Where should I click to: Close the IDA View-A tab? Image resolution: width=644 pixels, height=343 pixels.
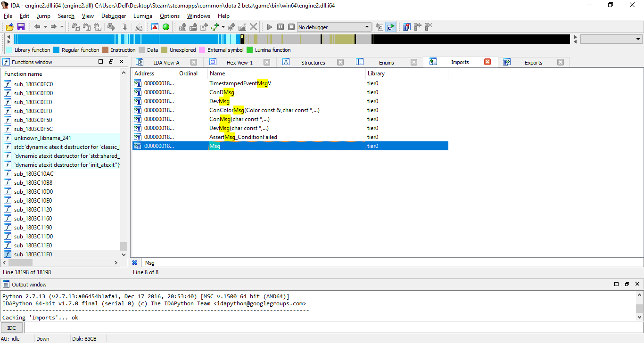194,62
